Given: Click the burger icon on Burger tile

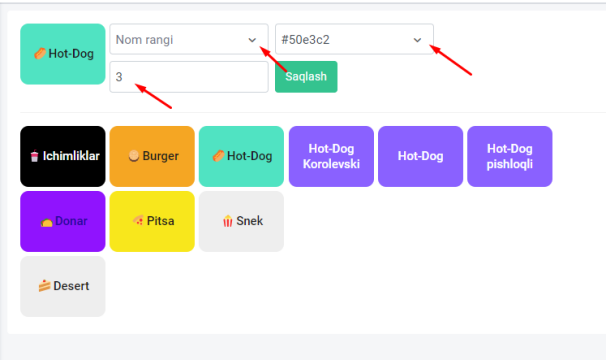Looking at the screenshot, I should tap(134, 156).
